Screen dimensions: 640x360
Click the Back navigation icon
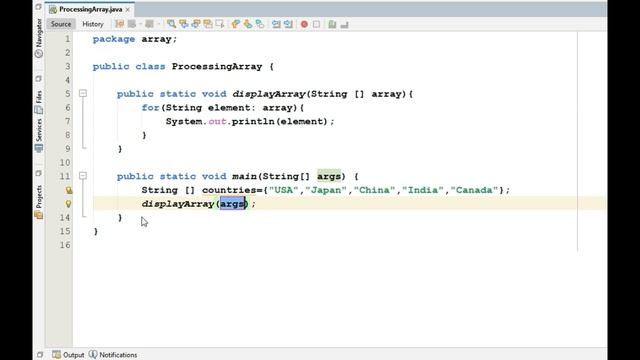[131, 24]
